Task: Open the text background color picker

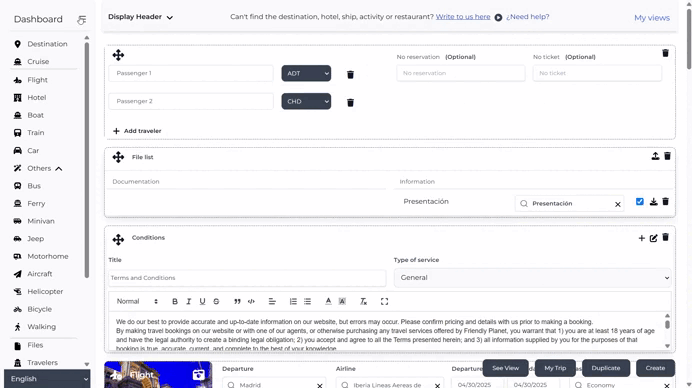Action: coord(342,301)
